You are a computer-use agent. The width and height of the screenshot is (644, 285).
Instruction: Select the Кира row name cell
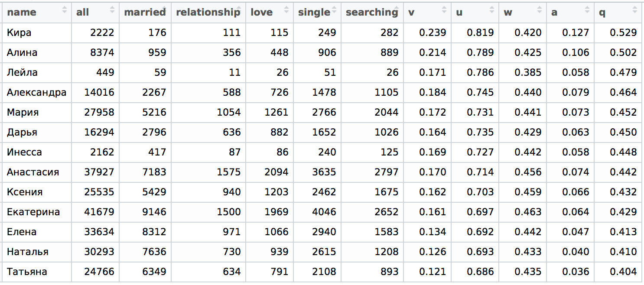[37, 32]
